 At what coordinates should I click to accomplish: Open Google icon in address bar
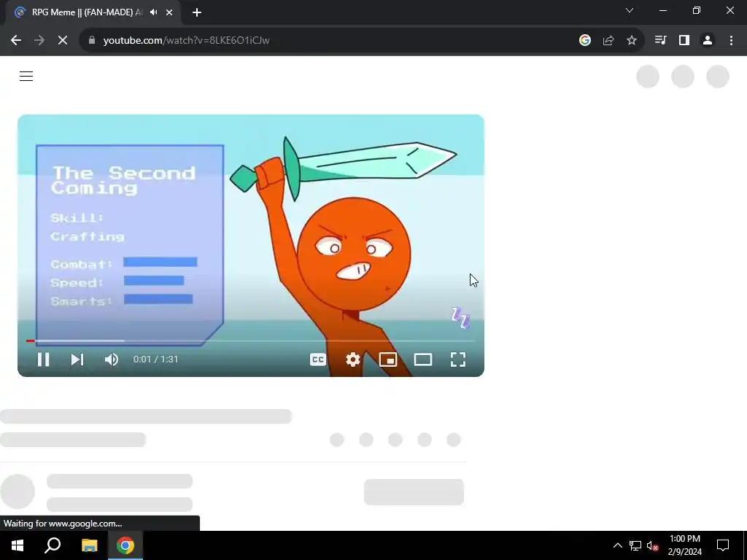585,41
